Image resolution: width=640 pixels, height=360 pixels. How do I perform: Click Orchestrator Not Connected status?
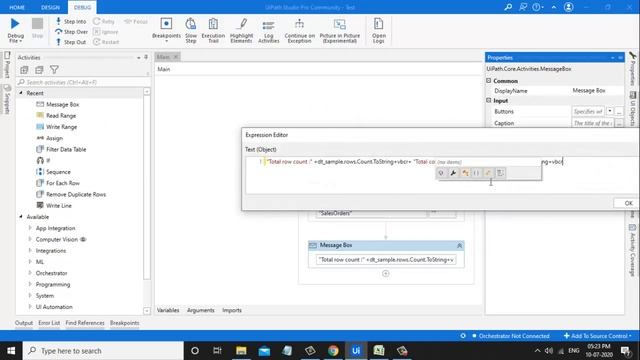(510, 336)
